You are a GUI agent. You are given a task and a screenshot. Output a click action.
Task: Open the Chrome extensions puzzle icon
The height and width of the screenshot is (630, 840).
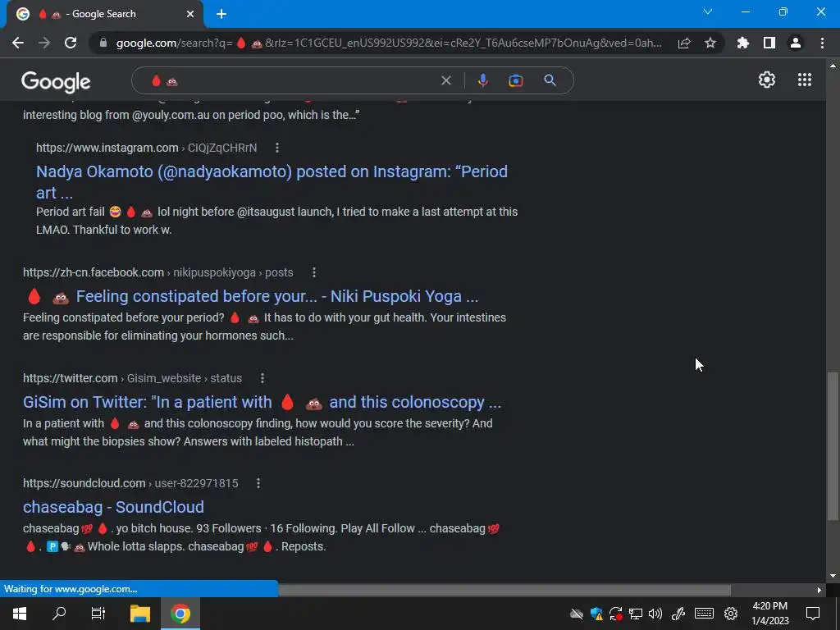click(743, 43)
